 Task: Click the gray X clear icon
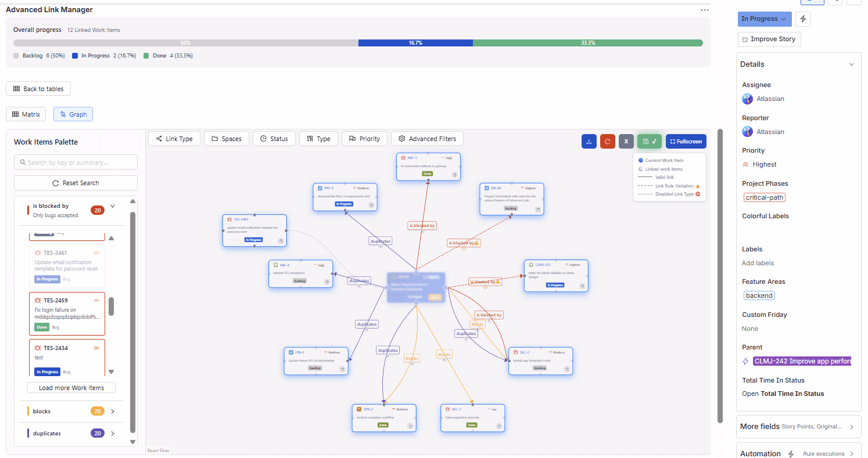626,141
